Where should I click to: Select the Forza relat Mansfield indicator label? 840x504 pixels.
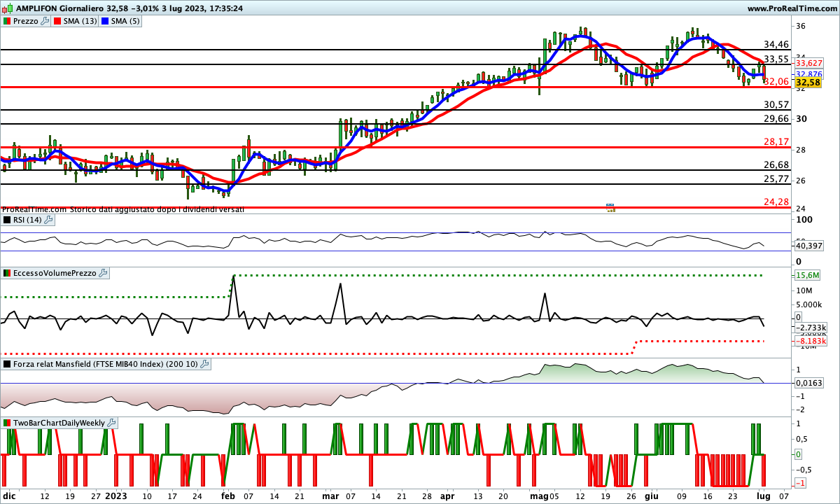point(106,364)
